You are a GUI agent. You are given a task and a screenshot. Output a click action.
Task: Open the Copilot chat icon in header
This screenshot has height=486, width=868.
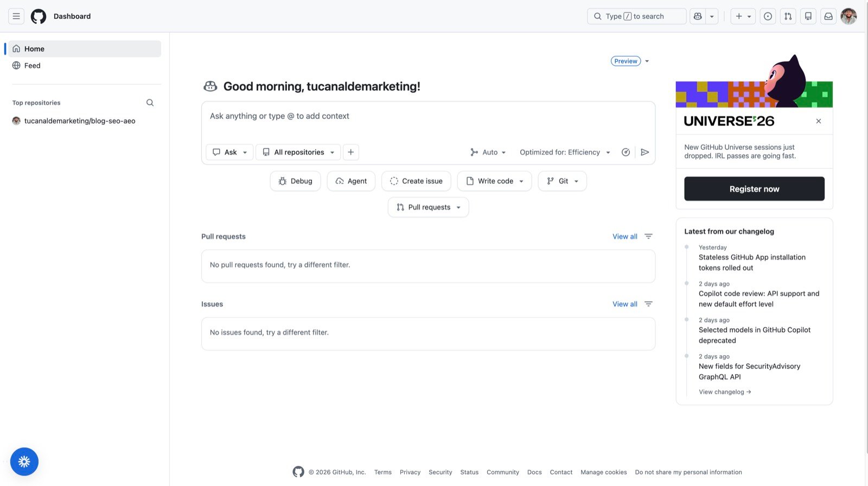[698, 16]
